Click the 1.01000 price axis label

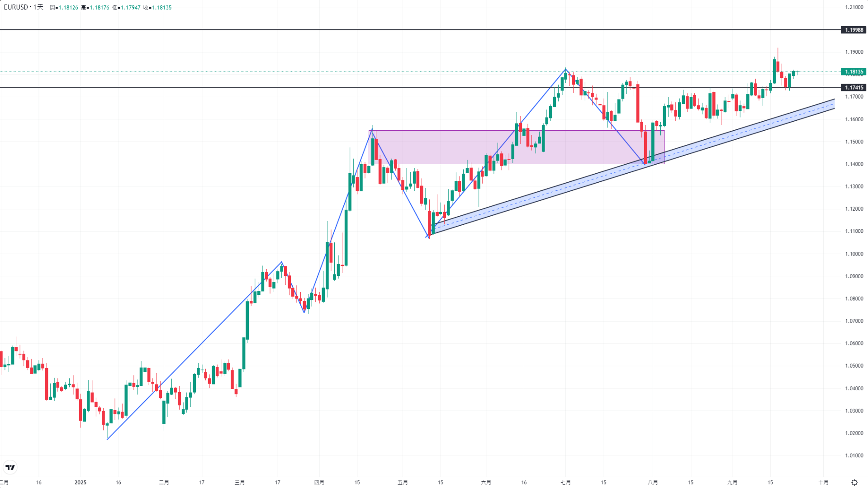[854, 455]
